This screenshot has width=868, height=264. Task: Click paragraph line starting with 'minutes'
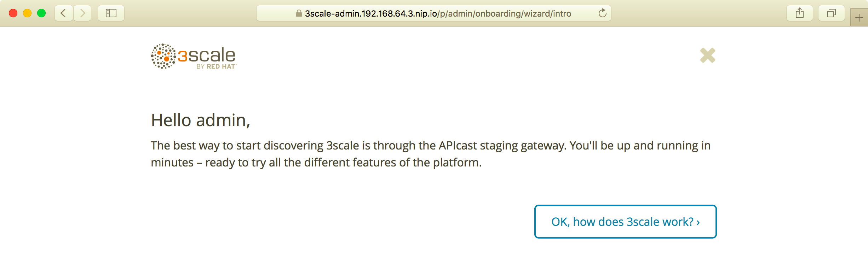[x=316, y=163]
